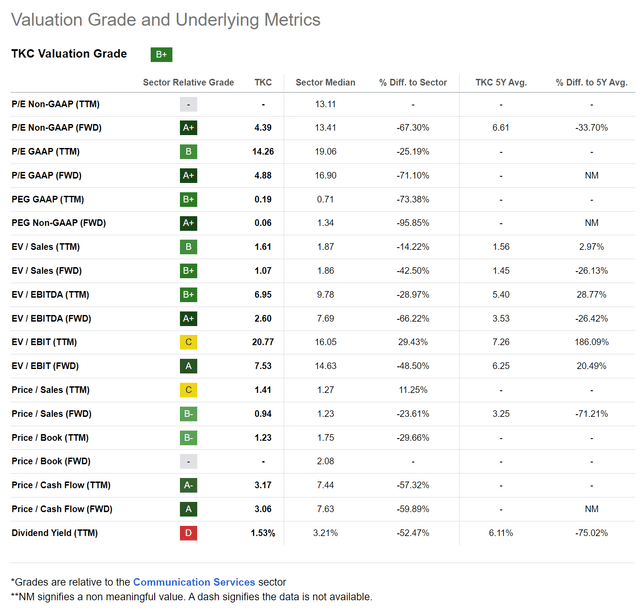Viewport: 640px width, 614px height.
Task: Click the 186.09% difference to 5Y average value
Action: coord(591,342)
